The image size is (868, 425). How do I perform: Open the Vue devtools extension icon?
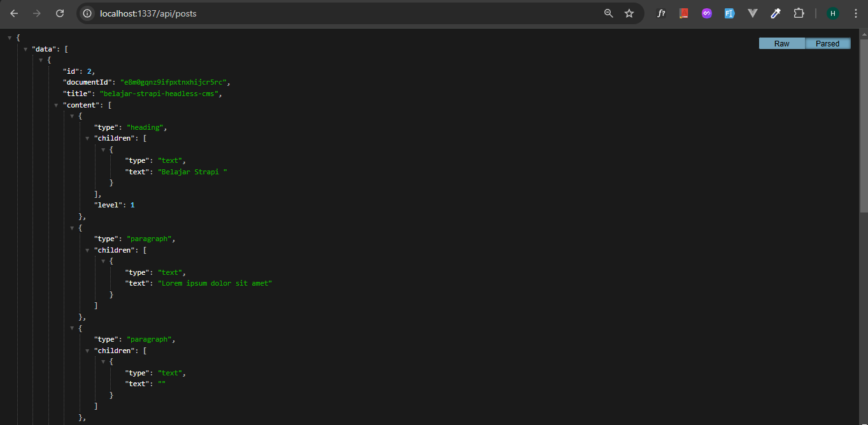click(752, 13)
